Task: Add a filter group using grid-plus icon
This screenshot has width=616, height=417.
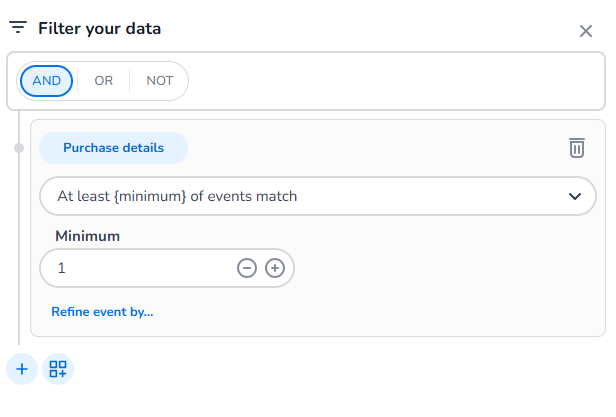Action: (x=58, y=369)
